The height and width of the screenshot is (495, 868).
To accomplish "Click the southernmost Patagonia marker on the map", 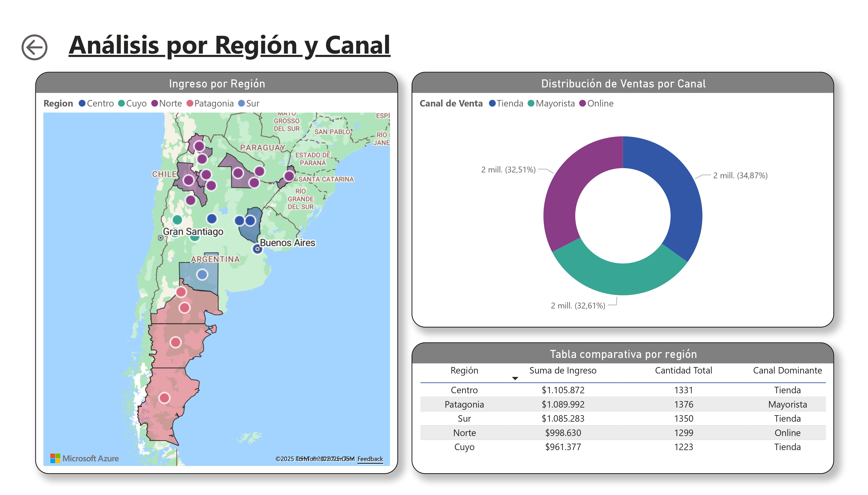I will point(164,398).
